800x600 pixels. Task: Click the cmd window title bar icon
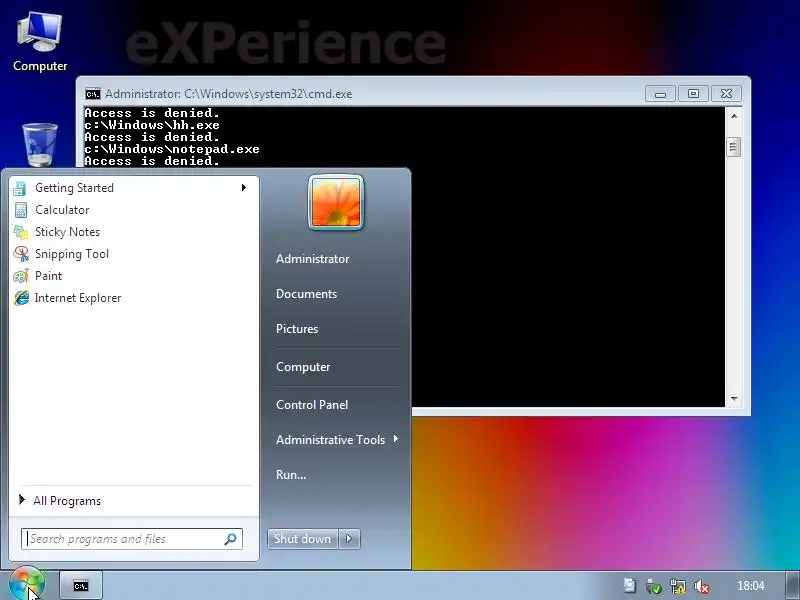92,94
